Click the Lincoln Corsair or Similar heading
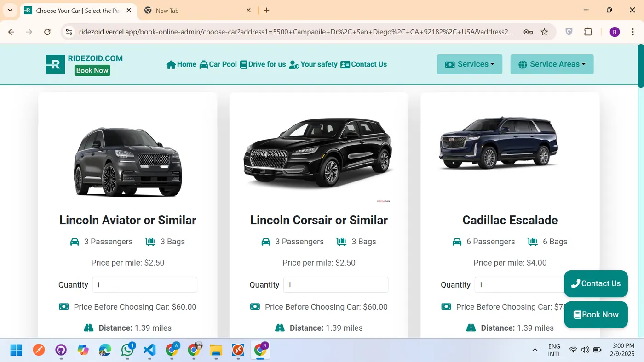Viewport: 644px width, 362px height. pos(319,220)
